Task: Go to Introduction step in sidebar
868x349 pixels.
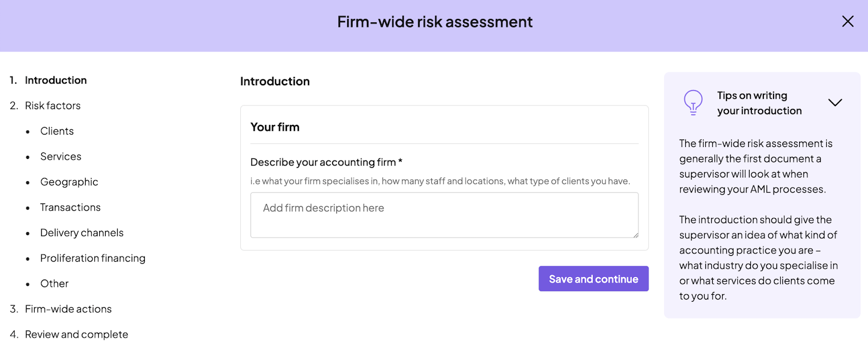Action: click(x=56, y=80)
